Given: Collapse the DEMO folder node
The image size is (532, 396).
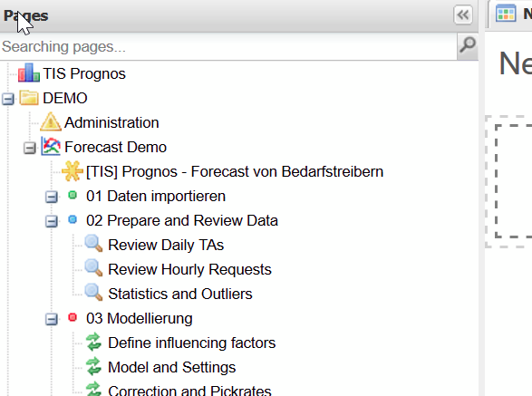Looking at the screenshot, I should click(x=8, y=99).
